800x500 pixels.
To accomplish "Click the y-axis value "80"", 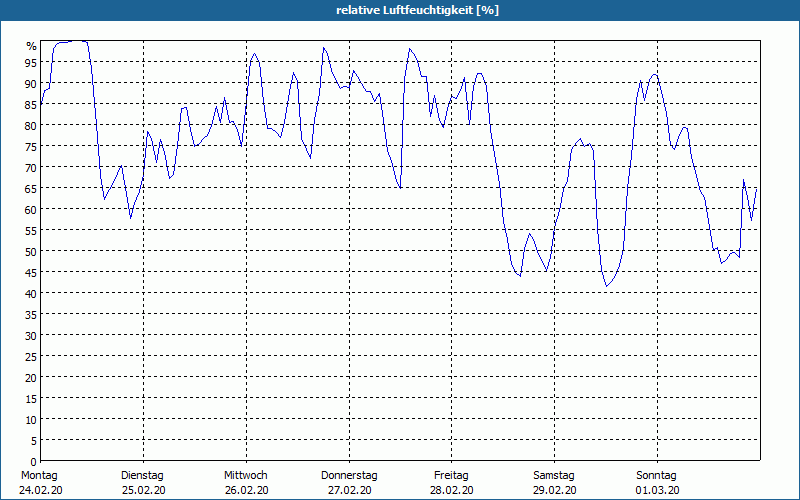I will 31,126.
